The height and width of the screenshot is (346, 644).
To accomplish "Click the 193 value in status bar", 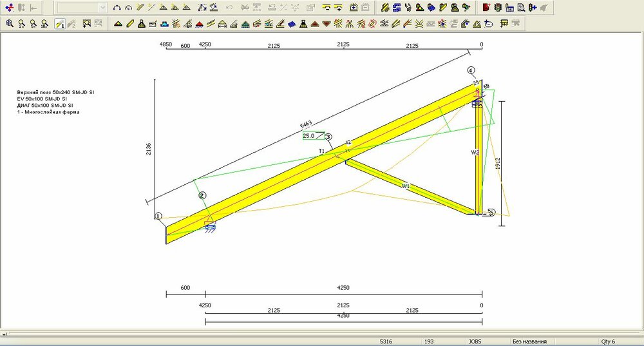I will [x=429, y=341].
